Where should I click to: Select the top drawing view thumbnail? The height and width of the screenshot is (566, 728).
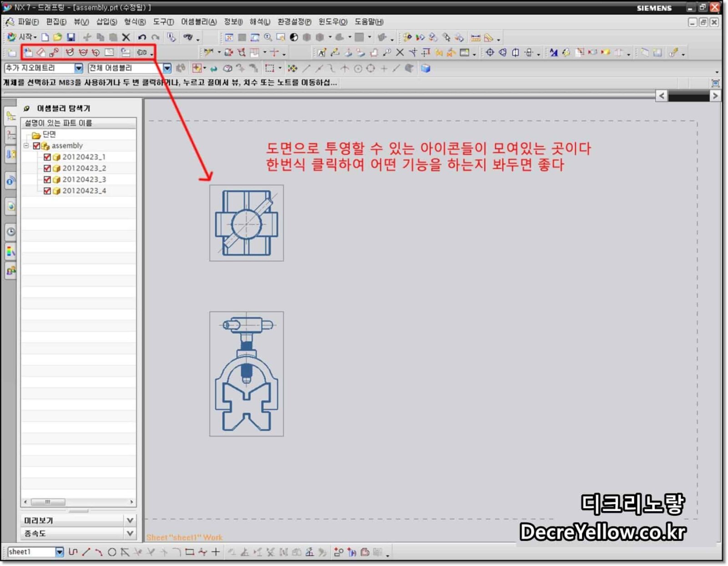coord(247,223)
